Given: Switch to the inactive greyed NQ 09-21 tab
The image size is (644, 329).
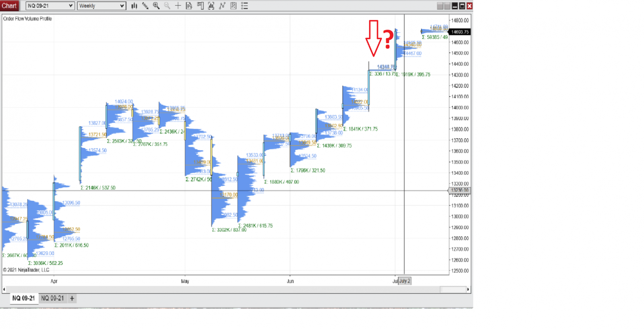Looking at the screenshot, I should click(x=53, y=298).
